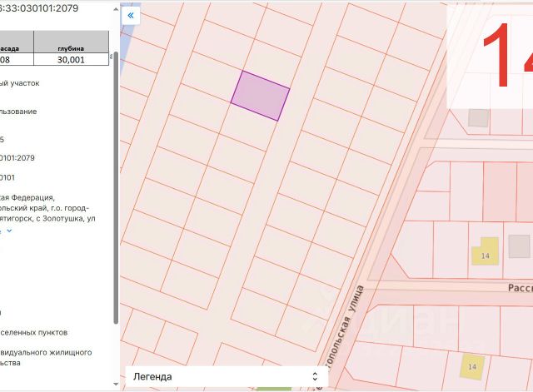The image size is (533, 392).
Task: Click the info panel vertical scrollbar thumb
Action: point(116,187)
